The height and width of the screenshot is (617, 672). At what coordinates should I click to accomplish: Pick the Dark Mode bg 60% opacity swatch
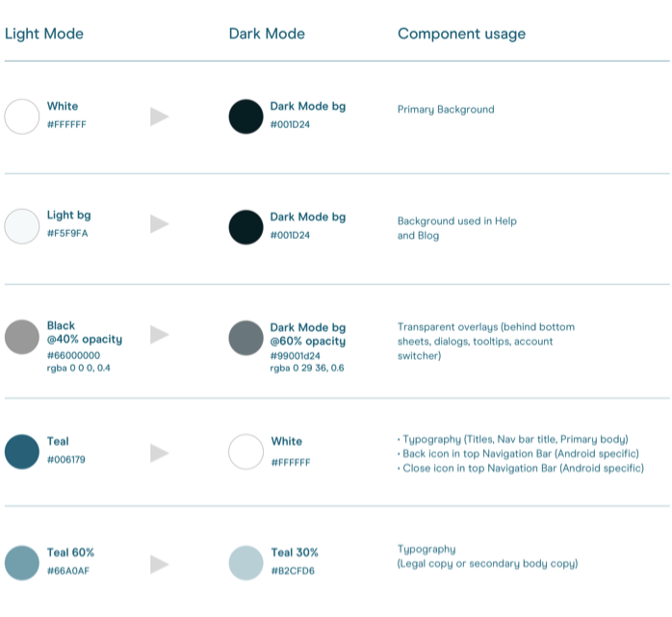(x=246, y=338)
